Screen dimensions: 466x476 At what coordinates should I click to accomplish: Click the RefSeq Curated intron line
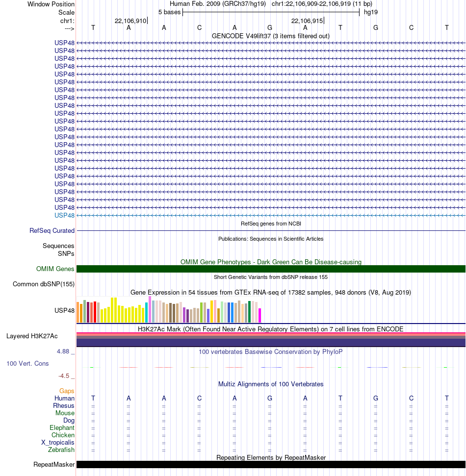coord(271,231)
